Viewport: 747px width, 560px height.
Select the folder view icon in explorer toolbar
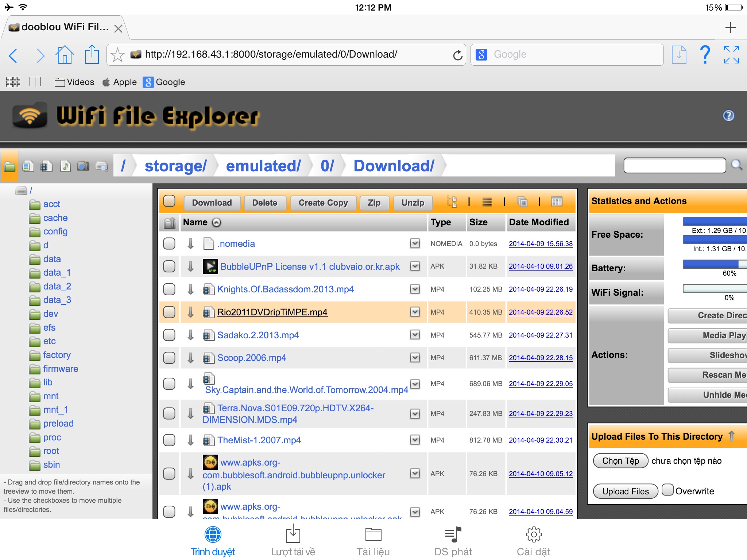9,166
